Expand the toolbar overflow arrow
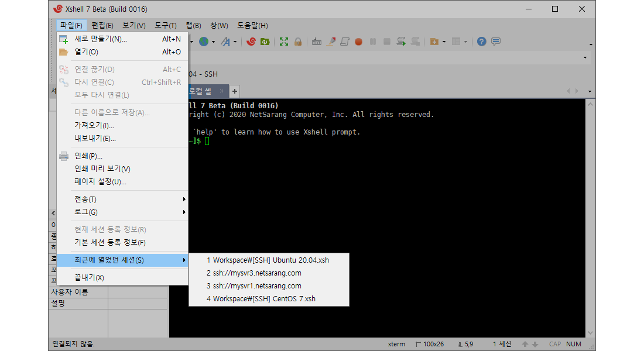644x351 pixels. click(591, 44)
